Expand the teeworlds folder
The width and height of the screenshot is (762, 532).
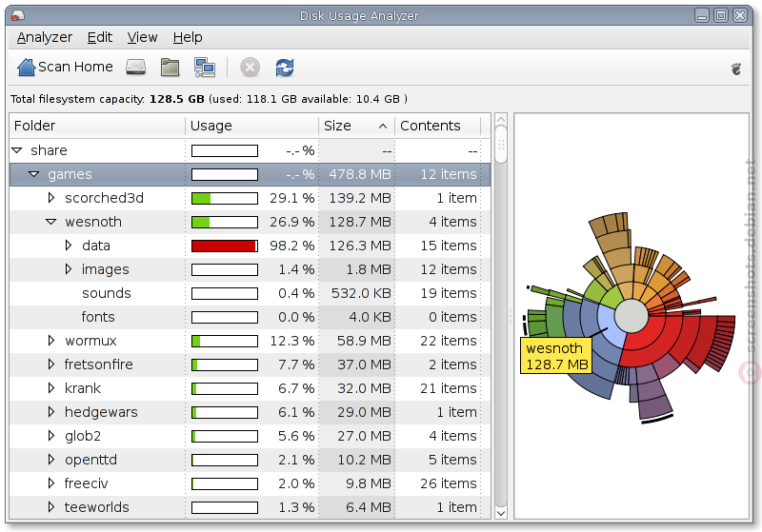click(x=51, y=507)
